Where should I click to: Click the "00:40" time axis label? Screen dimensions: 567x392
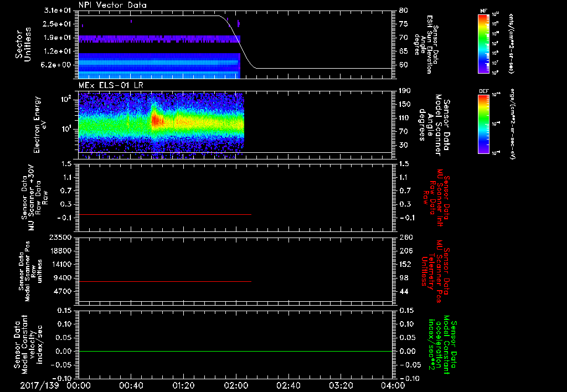click(x=131, y=385)
